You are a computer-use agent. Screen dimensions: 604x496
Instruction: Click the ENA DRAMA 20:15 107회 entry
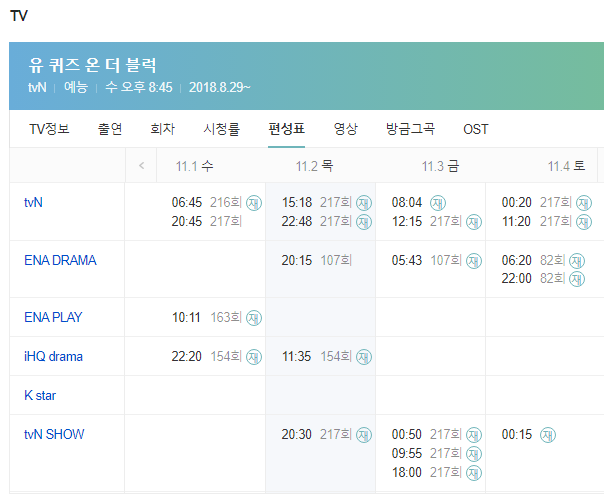pyautogui.click(x=316, y=260)
